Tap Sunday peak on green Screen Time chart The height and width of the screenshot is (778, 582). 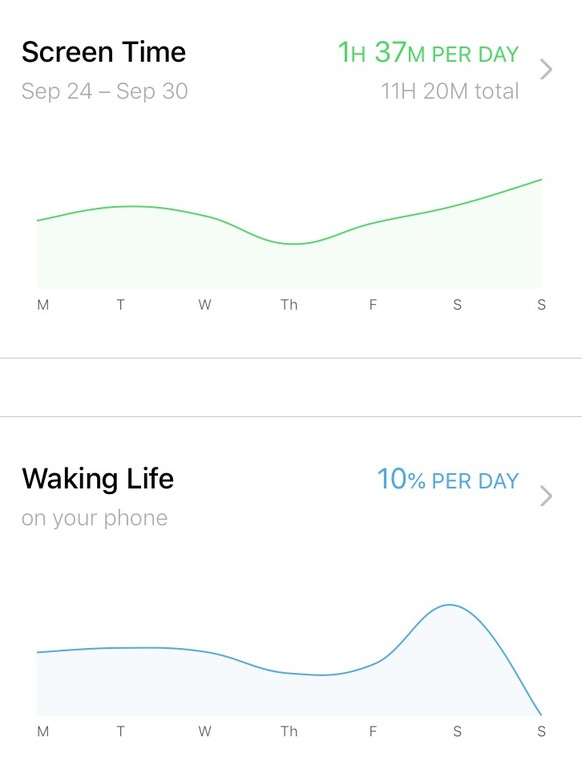click(x=540, y=180)
